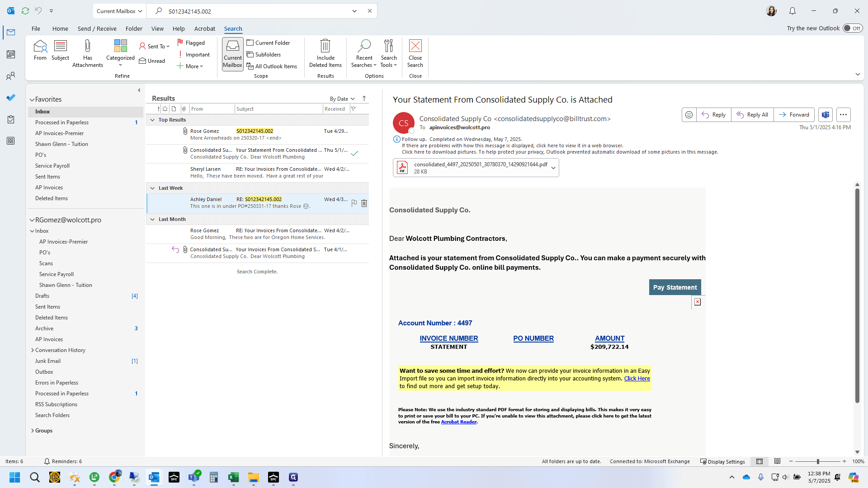Open By Date sort dropdown
Viewport: 868px width, 488px height.
(x=342, y=99)
